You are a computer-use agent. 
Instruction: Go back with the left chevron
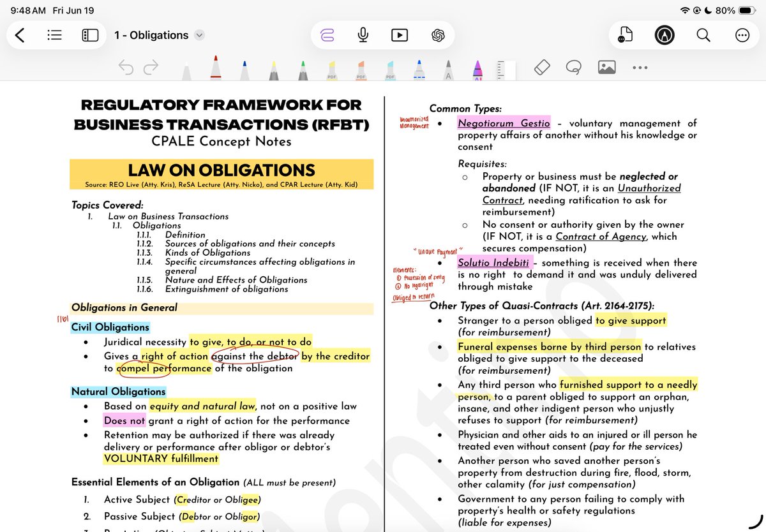pos(20,35)
